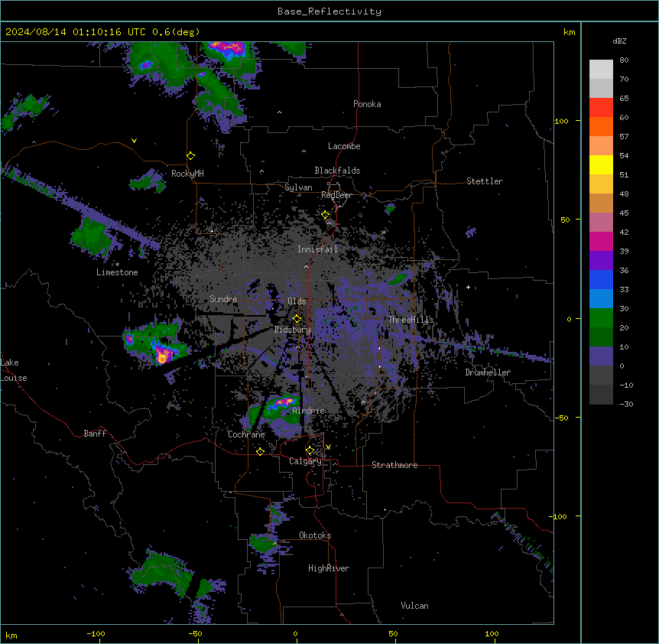659x644 pixels.
Task: Click the yellow diamond marker beside RockyMH
Action: tap(191, 156)
